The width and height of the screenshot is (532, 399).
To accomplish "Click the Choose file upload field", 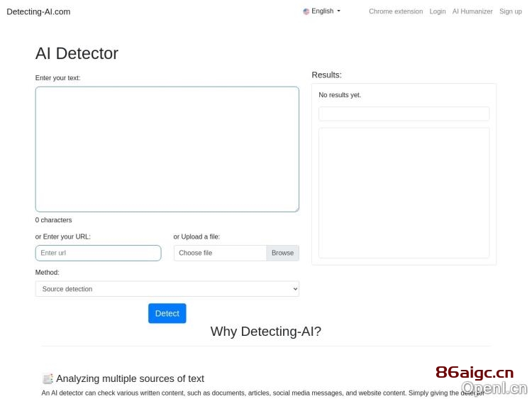I will [x=220, y=253].
